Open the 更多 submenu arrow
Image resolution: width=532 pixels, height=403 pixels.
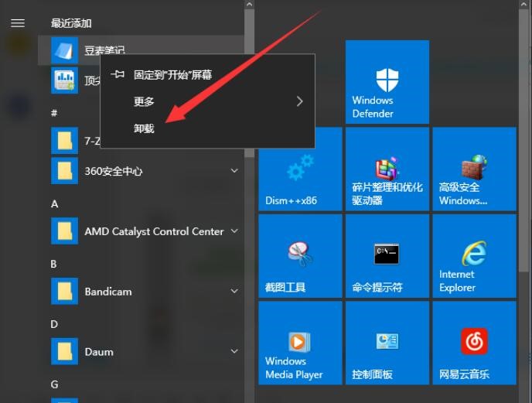(299, 101)
